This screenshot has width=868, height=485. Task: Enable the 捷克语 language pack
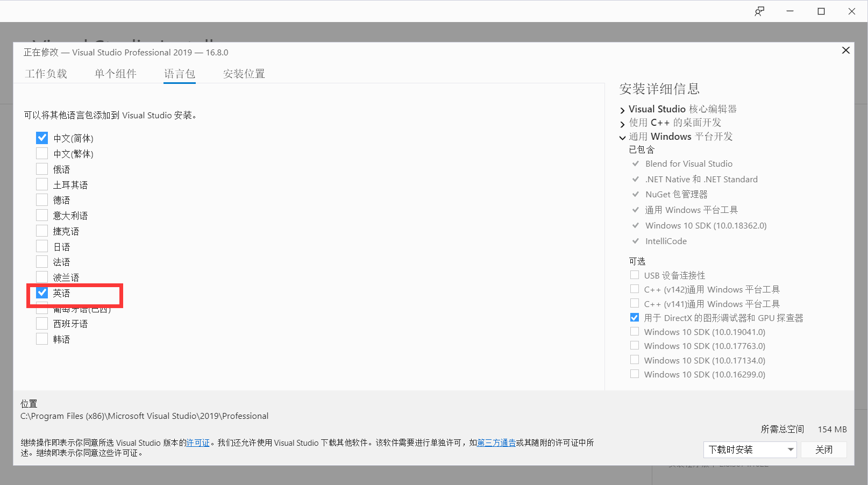click(42, 231)
